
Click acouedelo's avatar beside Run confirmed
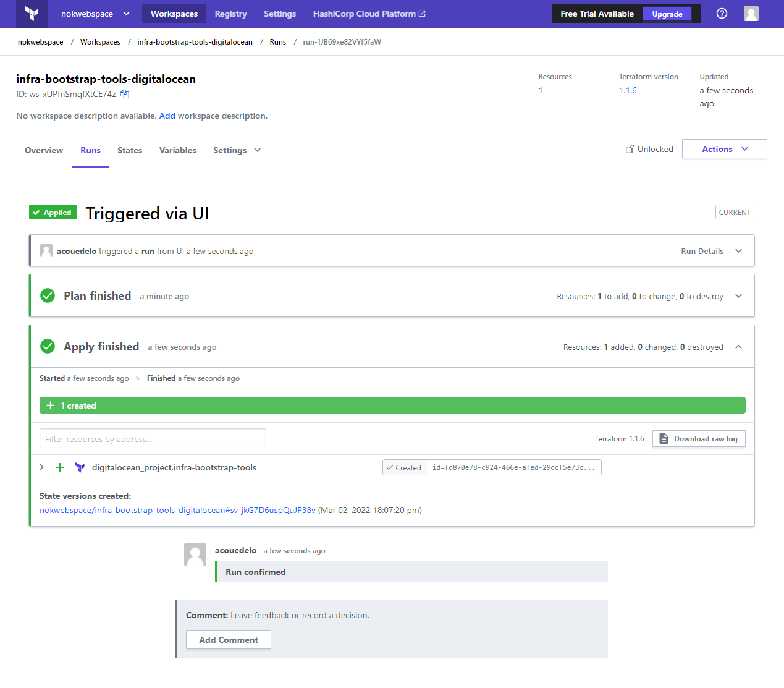pos(195,554)
